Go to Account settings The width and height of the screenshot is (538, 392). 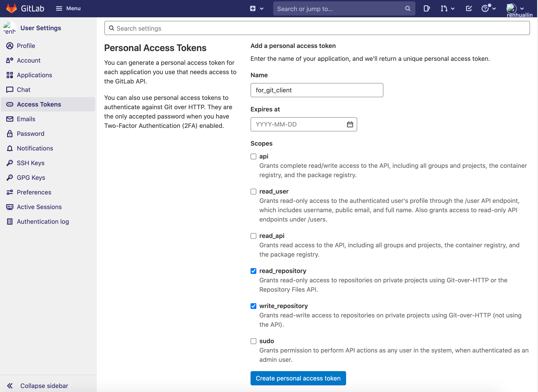pos(28,61)
